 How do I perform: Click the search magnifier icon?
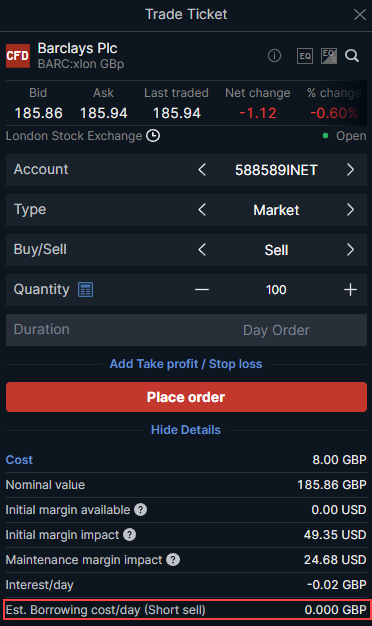[352, 55]
